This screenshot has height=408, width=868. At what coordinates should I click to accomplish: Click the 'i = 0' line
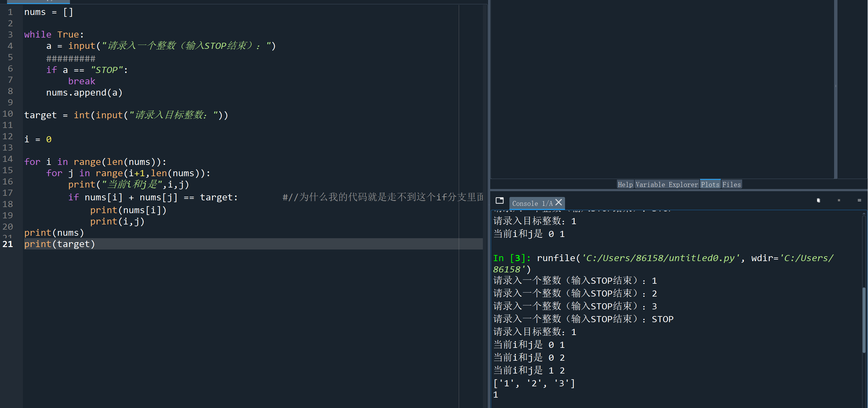tap(38, 140)
